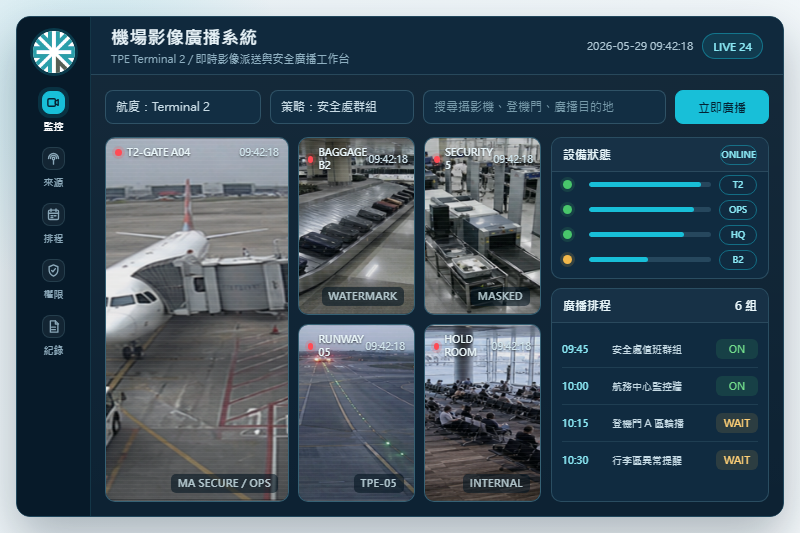The height and width of the screenshot is (533, 800).
Task: Click the 6 組 schedule count
Action: point(745,306)
